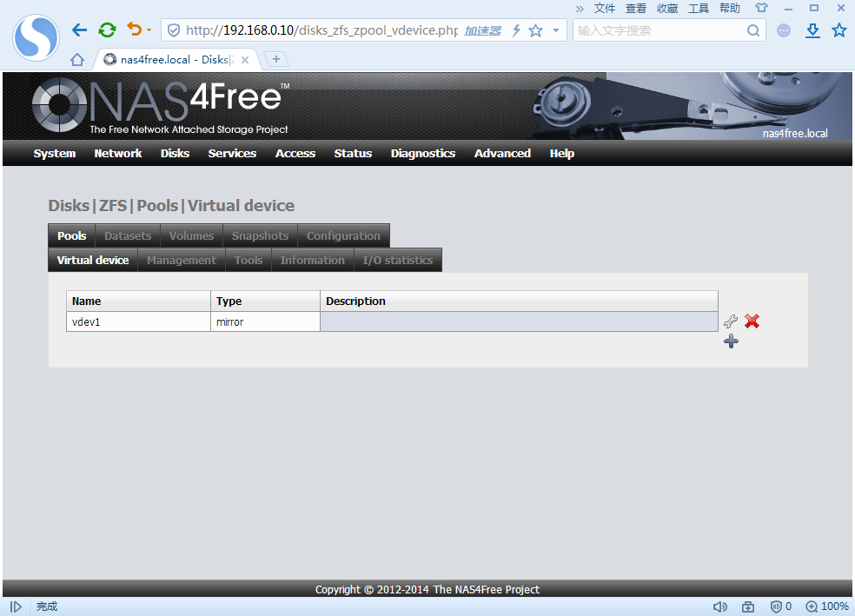This screenshot has height=616, width=855.
Task: Bookmark page with the address bar star
Action: [x=536, y=30]
